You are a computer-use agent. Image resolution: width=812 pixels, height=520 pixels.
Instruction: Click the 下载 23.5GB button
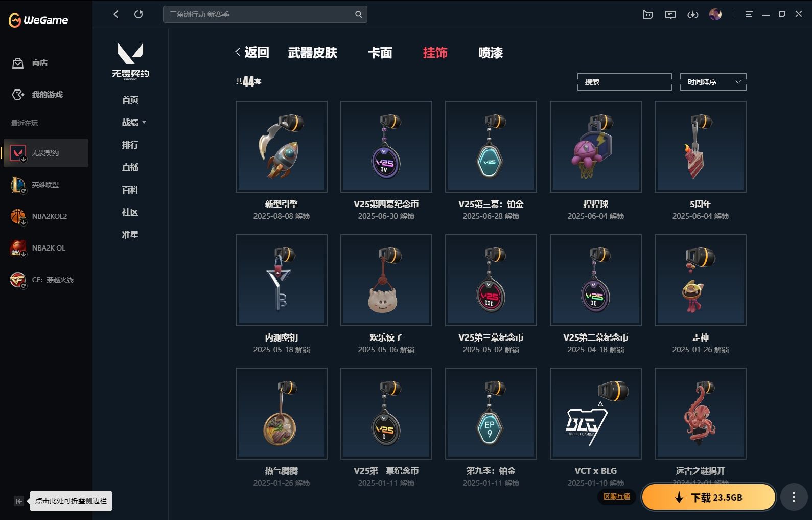point(709,498)
